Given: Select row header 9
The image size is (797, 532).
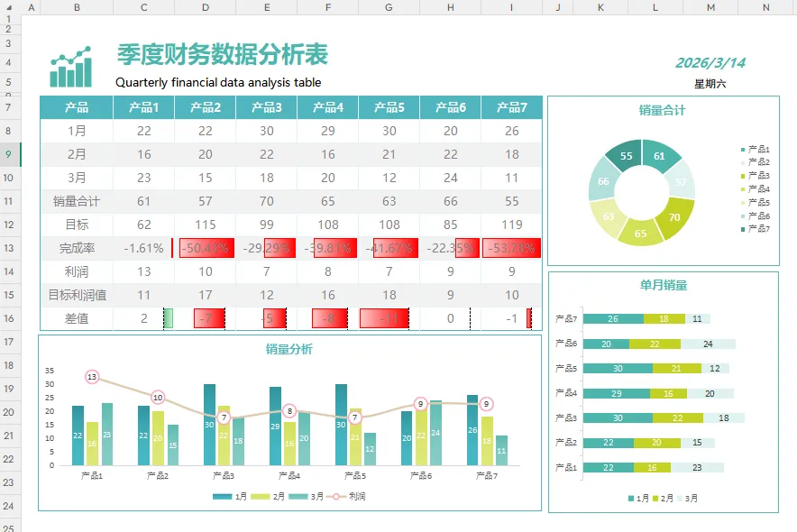Looking at the screenshot, I should pos(8,154).
